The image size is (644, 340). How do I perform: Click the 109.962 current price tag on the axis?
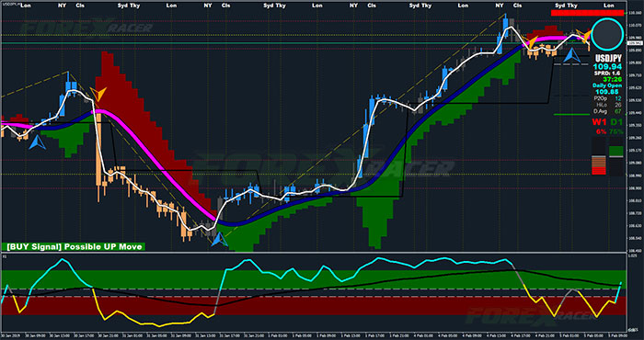[x=636, y=42]
